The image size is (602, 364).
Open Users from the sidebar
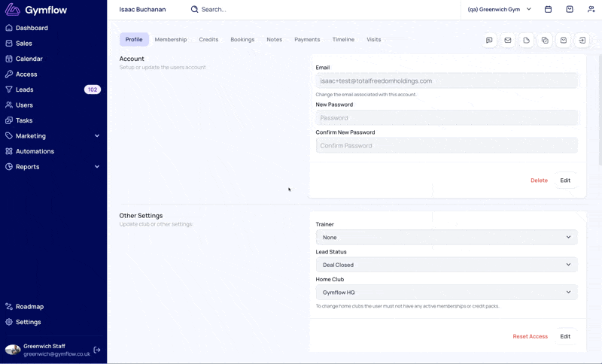coord(24,105)
